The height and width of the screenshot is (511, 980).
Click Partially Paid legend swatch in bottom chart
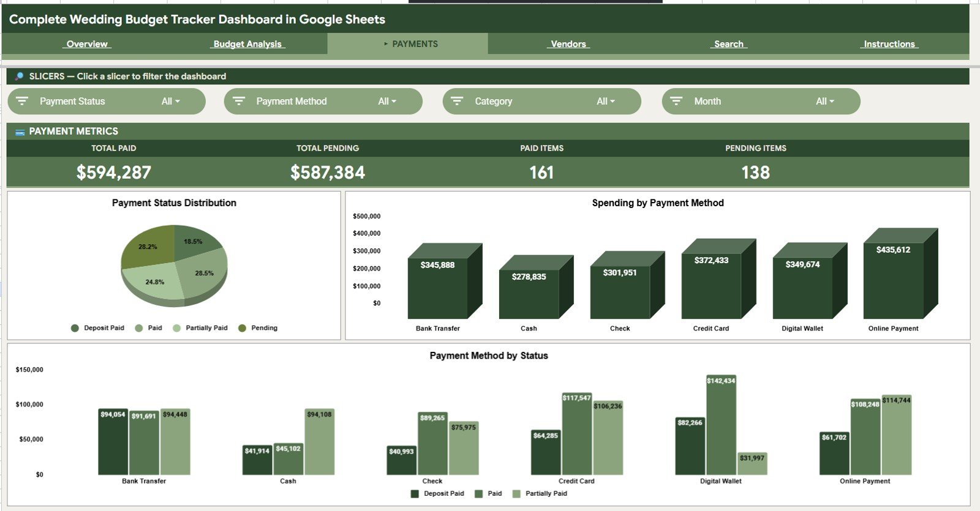[x=516, y=494]
